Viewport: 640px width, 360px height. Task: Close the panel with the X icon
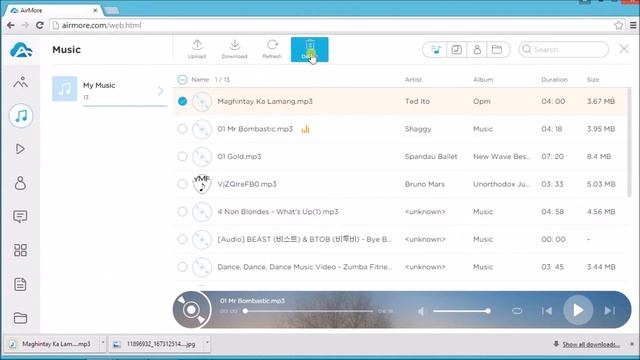coord(624,49)
